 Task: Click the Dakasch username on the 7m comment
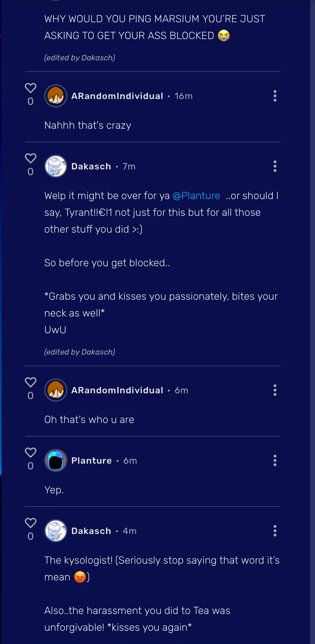pyautogui.click(x=91, y=166)
